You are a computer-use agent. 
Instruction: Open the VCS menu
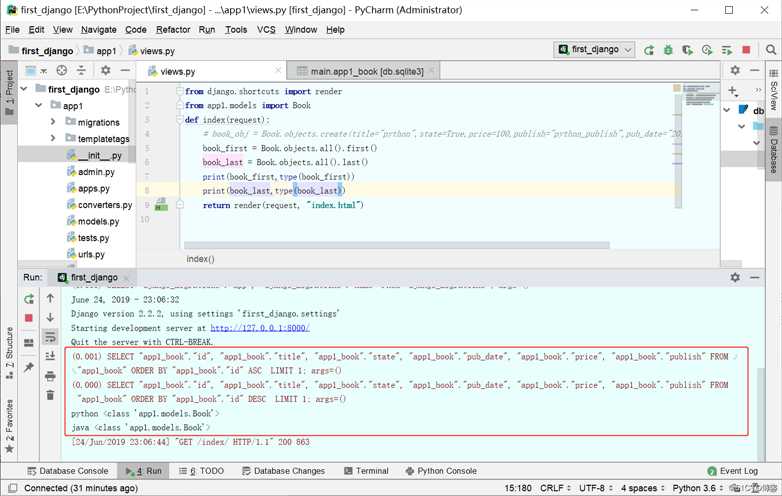(x=266, y=30)
